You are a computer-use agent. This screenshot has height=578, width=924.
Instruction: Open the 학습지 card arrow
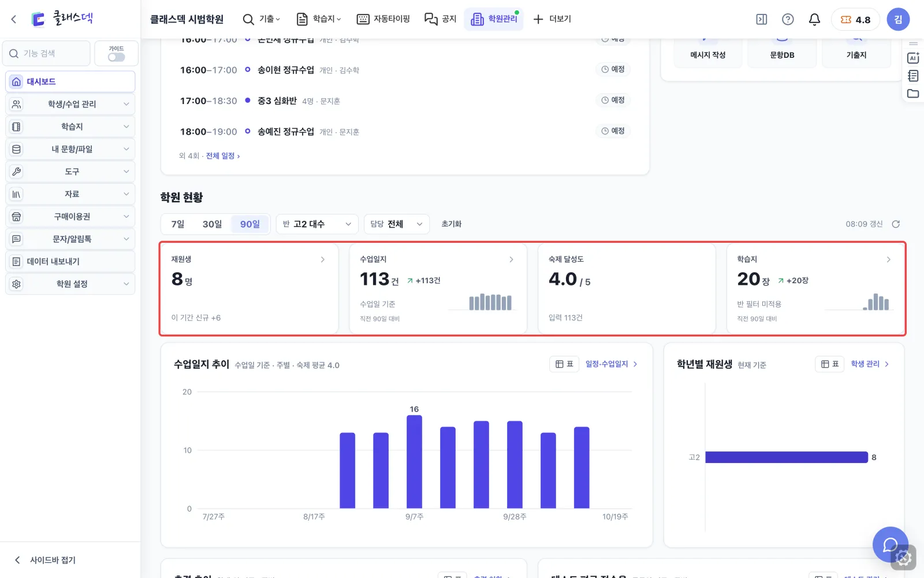tap(888, 260)
